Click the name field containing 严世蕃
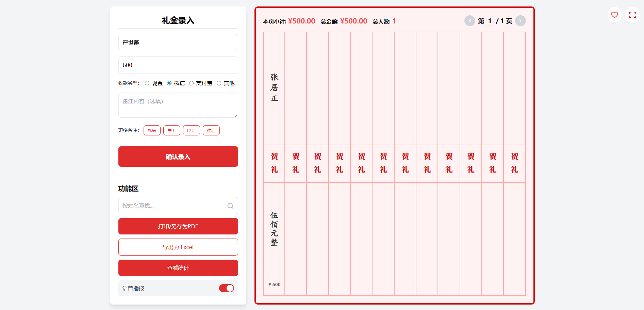 click(178, 43)
